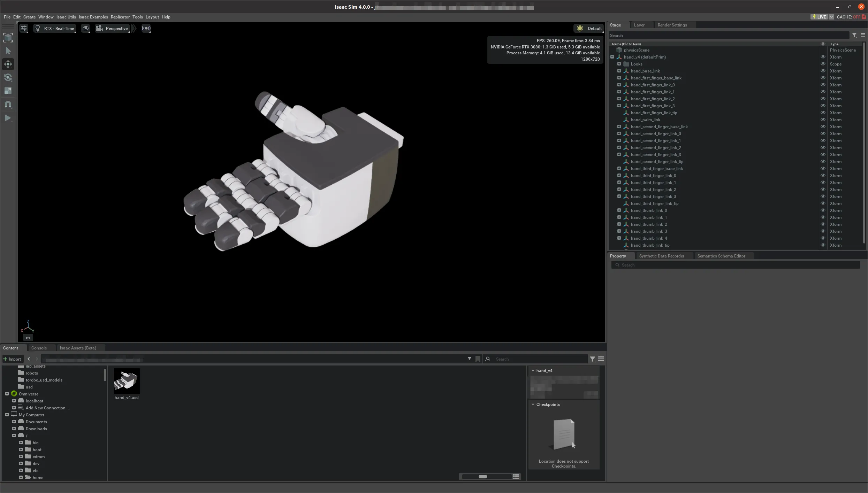868x493 pixels.
Task: Hide hand_v4 defaultPrim
Action: coord(823,57)
